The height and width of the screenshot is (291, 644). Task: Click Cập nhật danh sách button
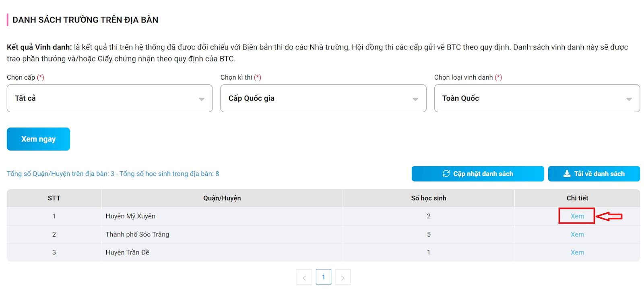click(x=478, y=174)
